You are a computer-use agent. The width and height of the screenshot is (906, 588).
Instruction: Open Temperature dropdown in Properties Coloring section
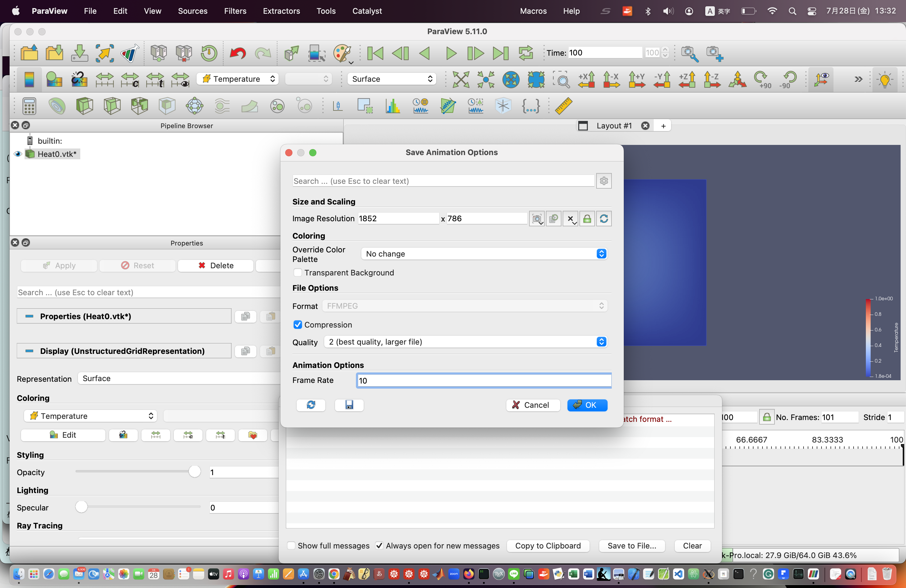[x=90, y=416]
